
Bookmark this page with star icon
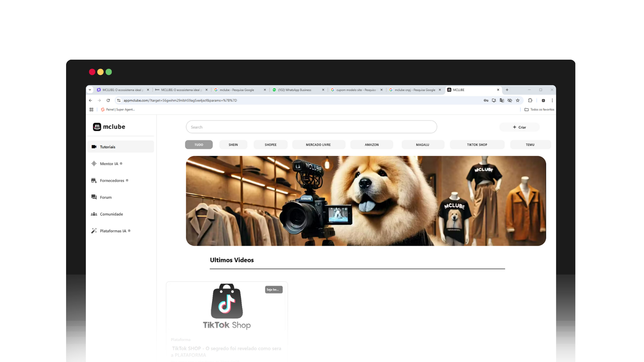(x=518, y=100)
